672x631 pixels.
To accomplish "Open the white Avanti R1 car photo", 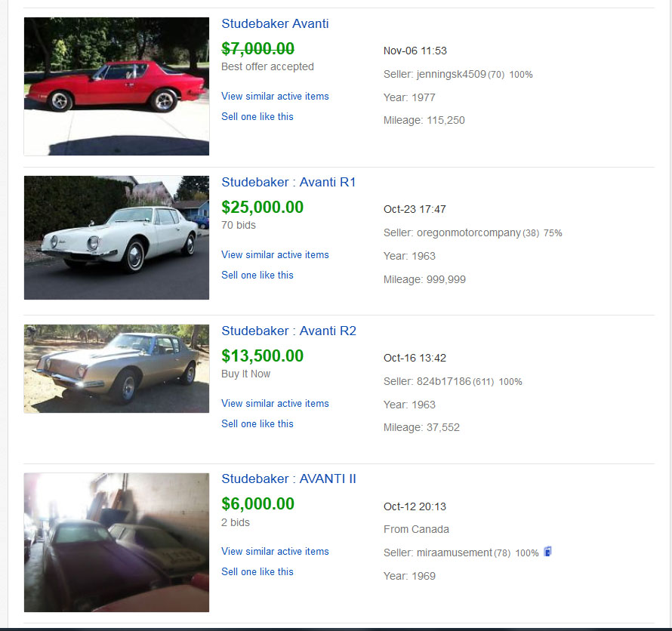I will tap(116, 238).
